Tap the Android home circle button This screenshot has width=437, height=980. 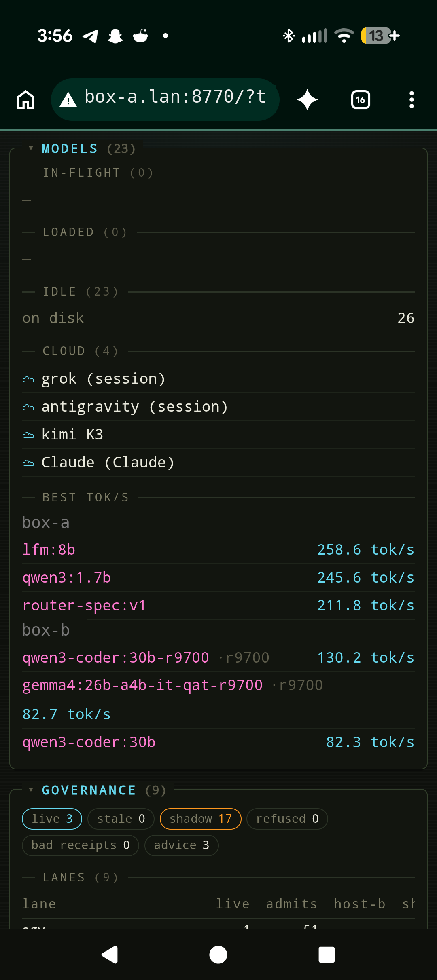click(x=218, y=955)
